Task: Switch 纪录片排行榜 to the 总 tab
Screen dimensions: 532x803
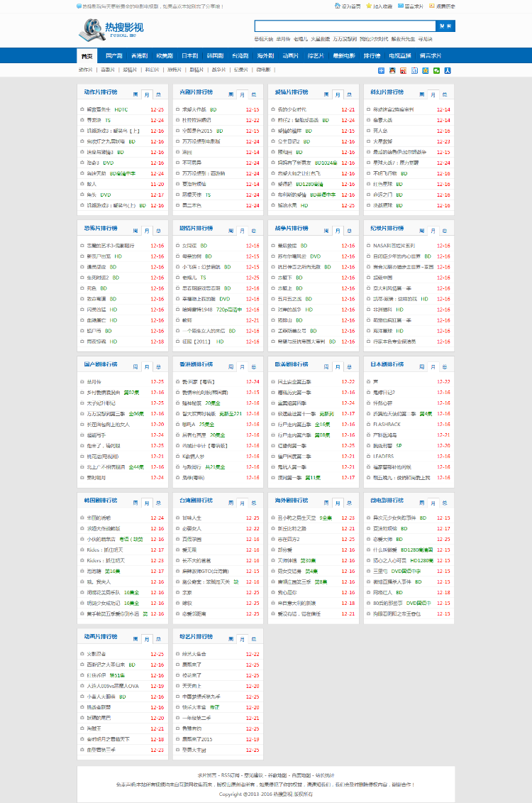Action: pyautogui.click(x=445, y=231)
